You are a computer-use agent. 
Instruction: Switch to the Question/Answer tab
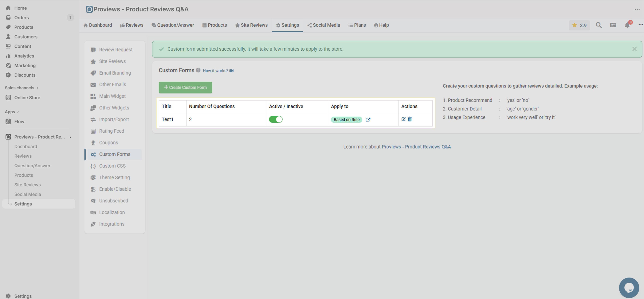[172, 25]
